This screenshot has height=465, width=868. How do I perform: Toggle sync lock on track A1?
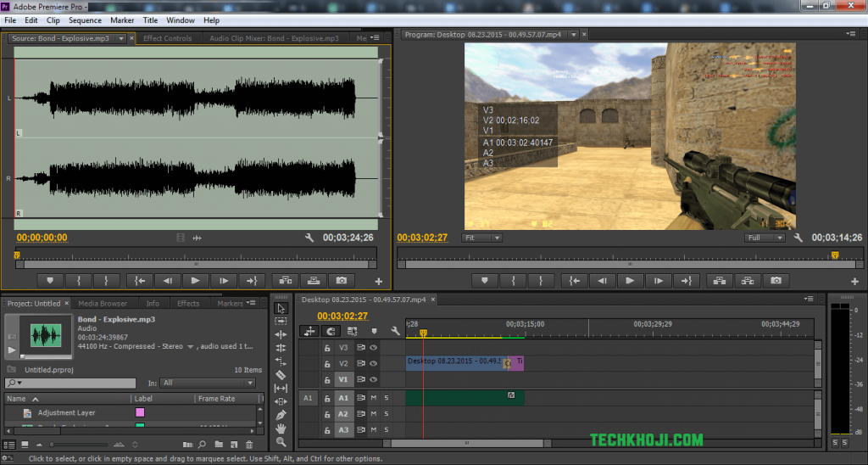pyautogui.click(x=361, y=397)
